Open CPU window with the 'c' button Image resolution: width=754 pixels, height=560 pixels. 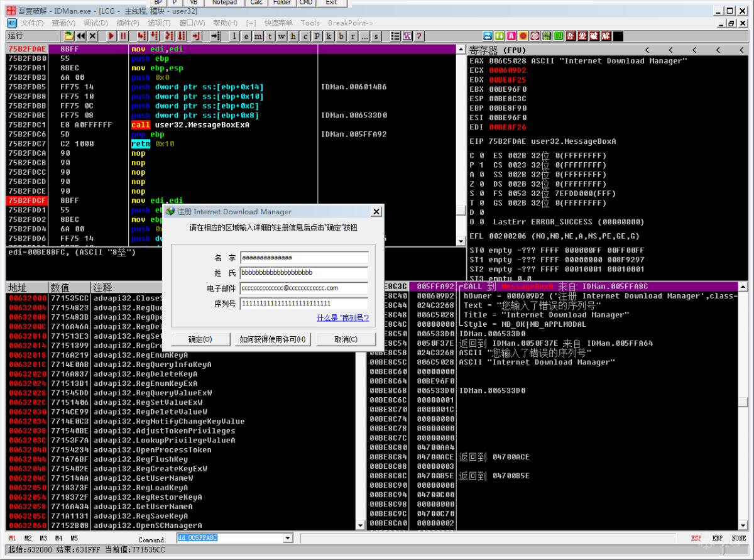pyautogui.click(x=305, y=36)
